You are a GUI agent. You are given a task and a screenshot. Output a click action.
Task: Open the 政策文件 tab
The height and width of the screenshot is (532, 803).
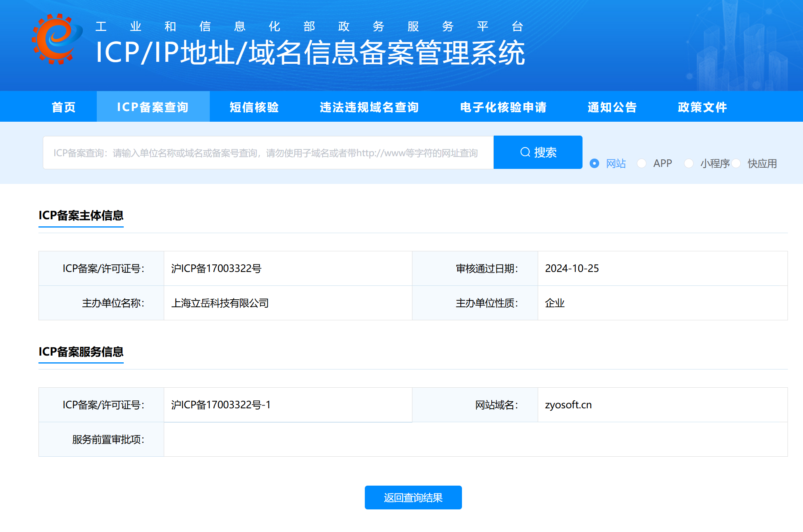pos(702,107)
